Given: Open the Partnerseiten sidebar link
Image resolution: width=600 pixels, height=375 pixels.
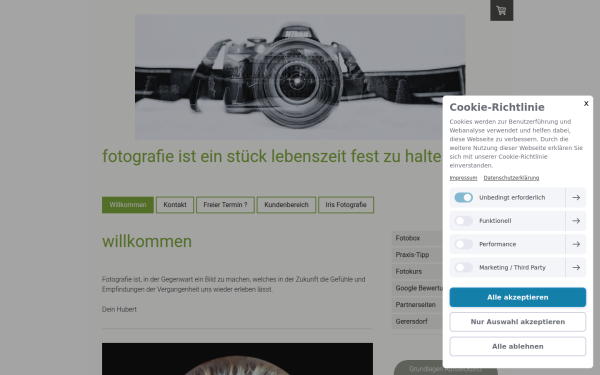Looking at the screenshot, I should (417, 305).
